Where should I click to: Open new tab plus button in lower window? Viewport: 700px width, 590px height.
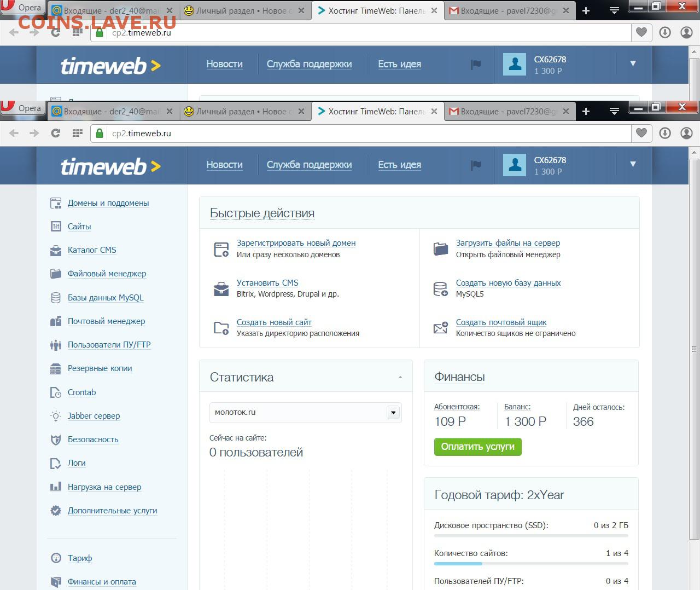tap(586, 111)
